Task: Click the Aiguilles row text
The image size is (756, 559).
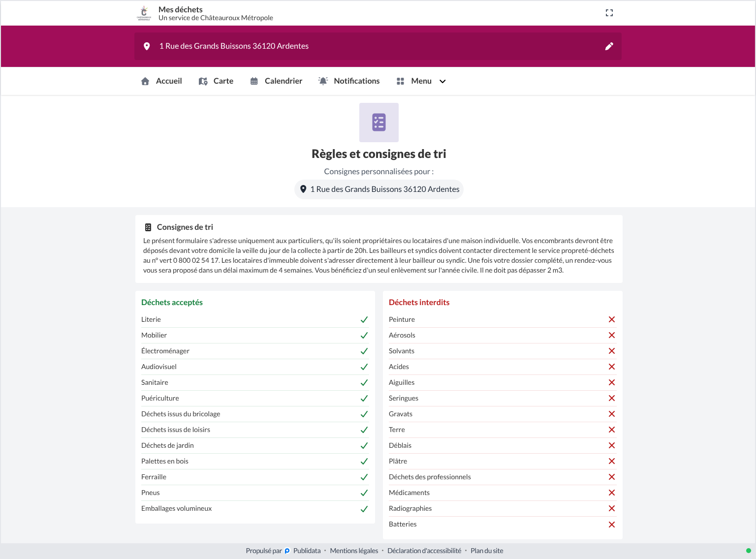Action: pos(402,382)
